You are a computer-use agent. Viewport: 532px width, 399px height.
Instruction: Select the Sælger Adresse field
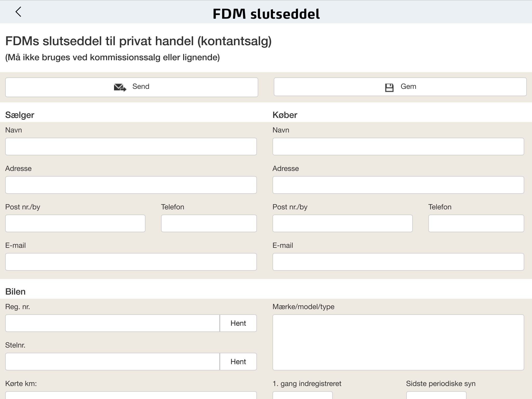coord(131,185)
